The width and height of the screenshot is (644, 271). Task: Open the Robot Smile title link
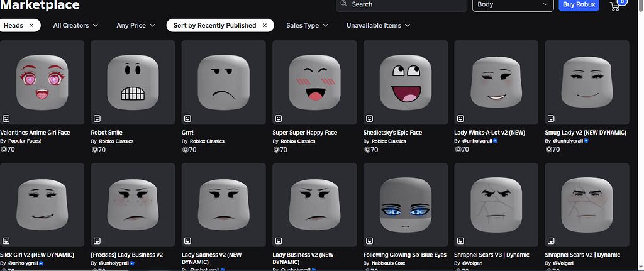pyautogui.click(x=107, y=133)
